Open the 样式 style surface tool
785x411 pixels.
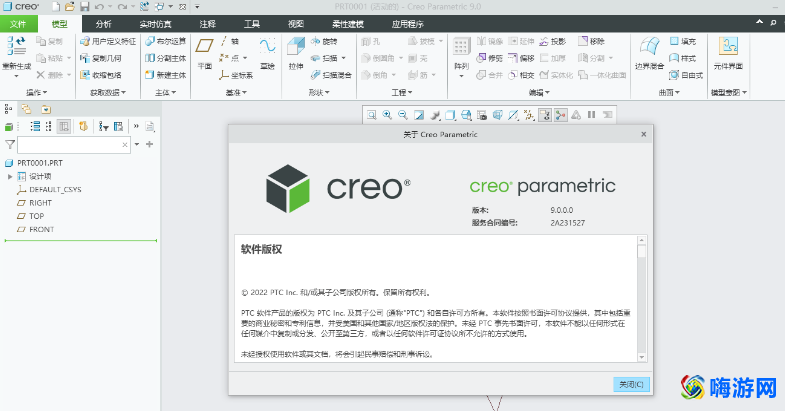pos(683,59)
